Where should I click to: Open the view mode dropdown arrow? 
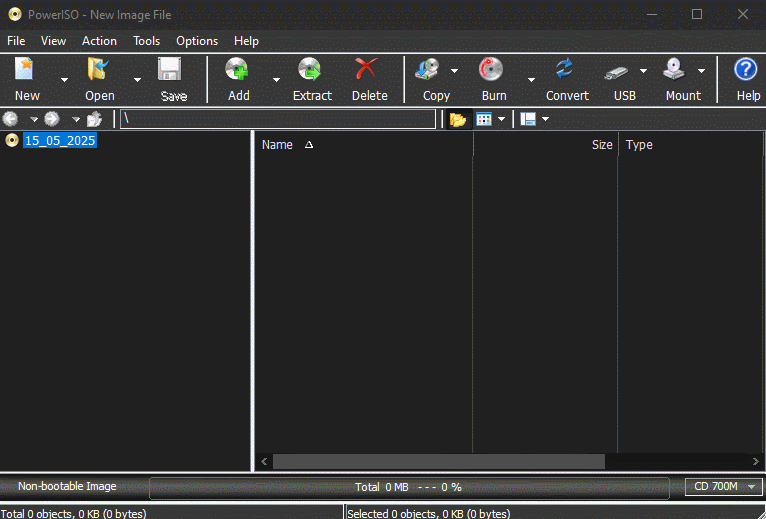click(x=501, y=119)
